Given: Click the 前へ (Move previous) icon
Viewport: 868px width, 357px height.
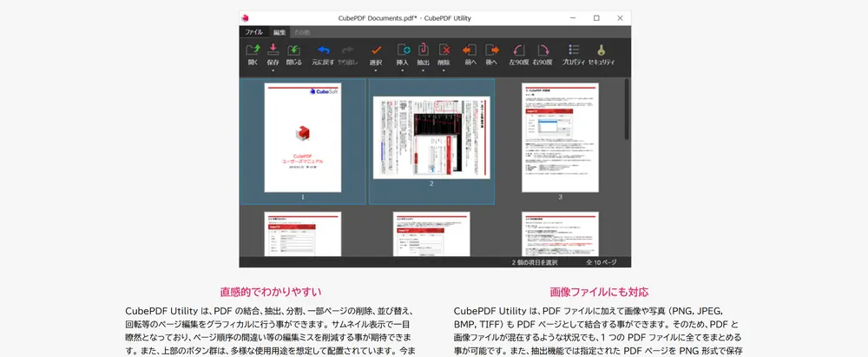Looking at the screenshot, I should click(x=470, y=50).
